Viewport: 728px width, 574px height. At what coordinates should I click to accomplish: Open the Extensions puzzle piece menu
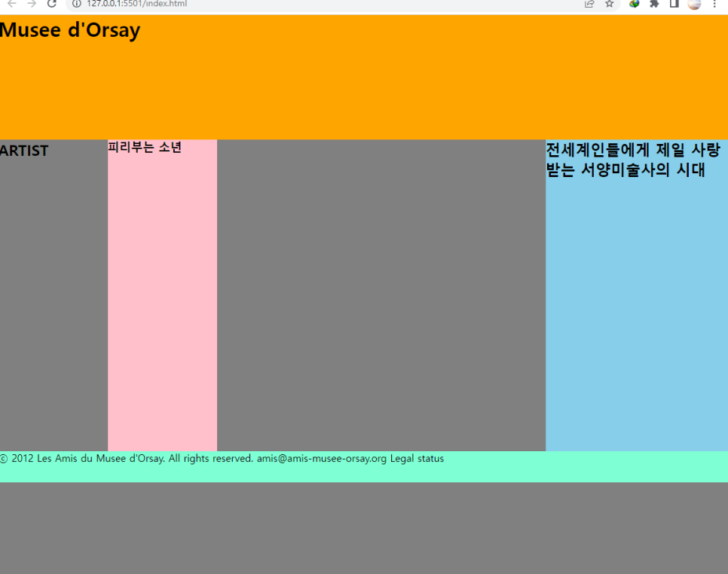654,4
